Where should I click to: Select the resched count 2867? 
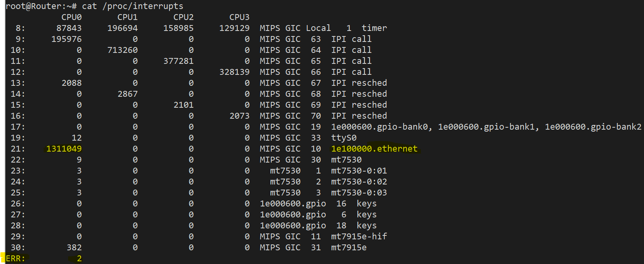click(128, 94)
